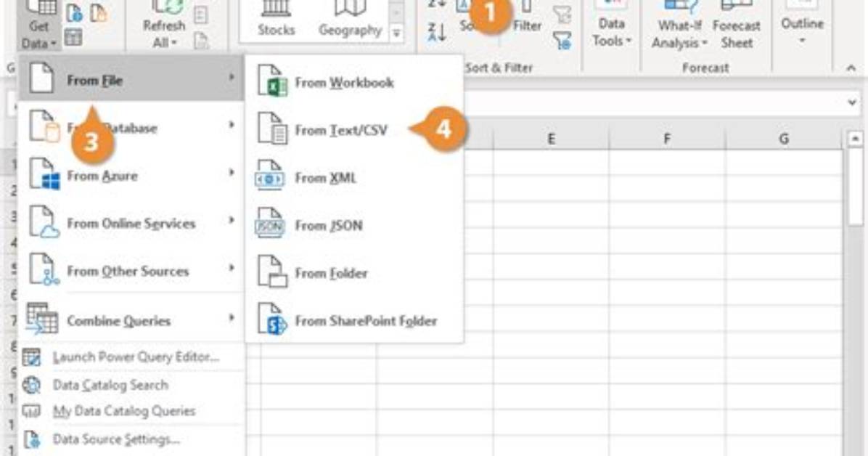This screenshot has width=868, height=456.
Task: Open the From Online Services submenu
Action: 131,222
